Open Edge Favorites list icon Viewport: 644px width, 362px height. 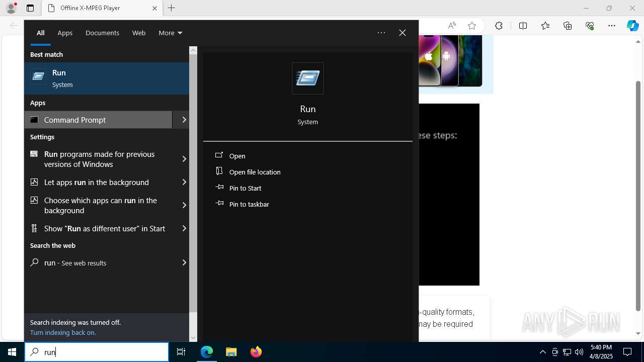545,26
